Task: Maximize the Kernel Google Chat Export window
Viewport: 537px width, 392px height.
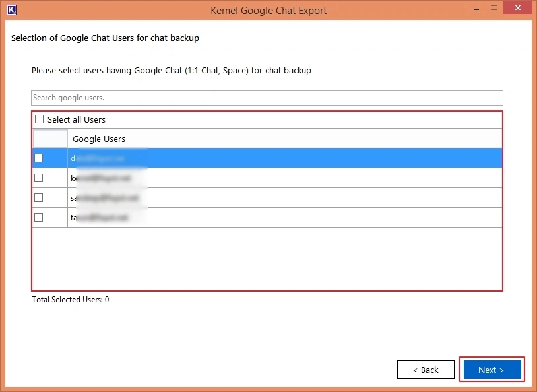Action: (494, 7)
